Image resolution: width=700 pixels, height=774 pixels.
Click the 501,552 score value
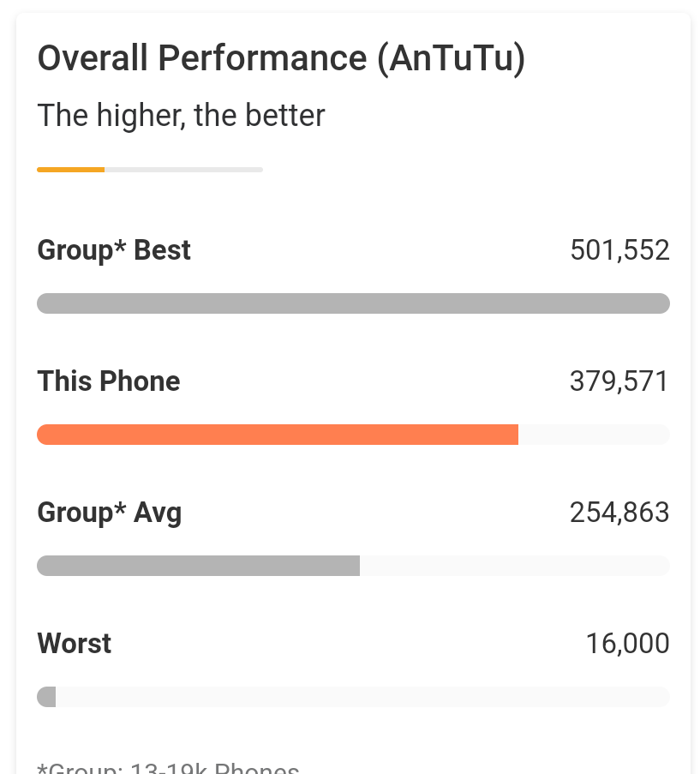[619, 249]
